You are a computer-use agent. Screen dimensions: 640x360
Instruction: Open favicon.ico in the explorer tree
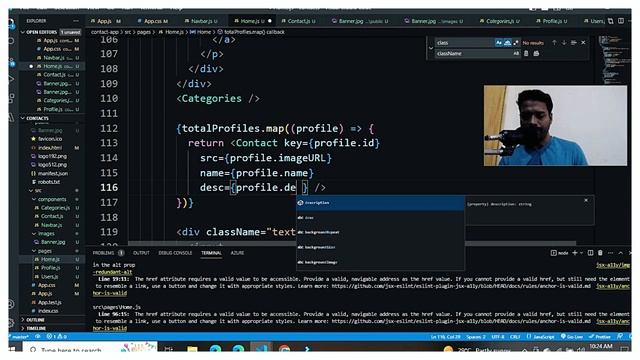(50, 139)
